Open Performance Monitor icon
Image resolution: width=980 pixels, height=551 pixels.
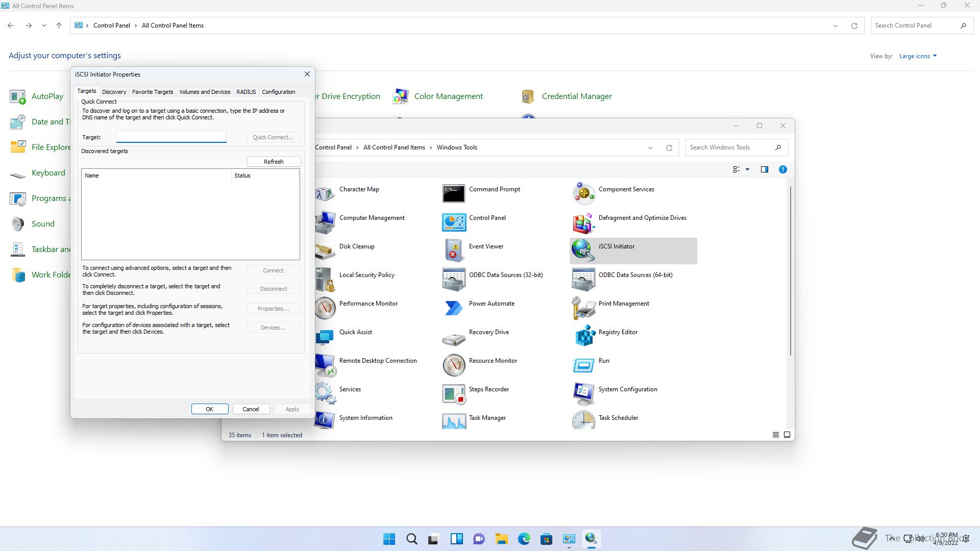(325, 308)
